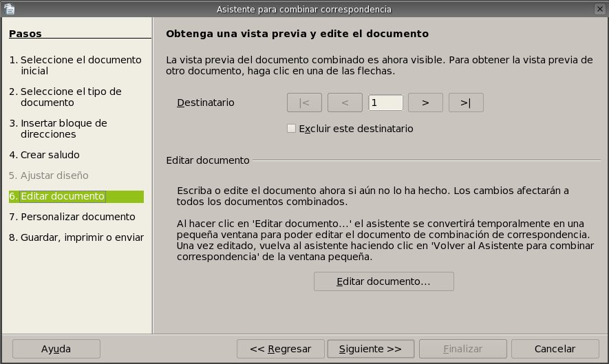Go back with '<< Regresar'

click(x=280, y=349)
